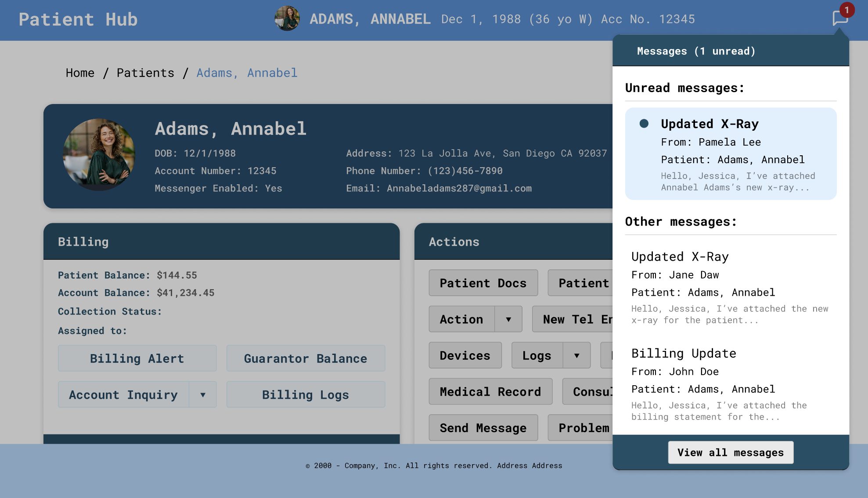The image size is (868, 498).
Task: Click Annabel's large profile photo
Action: [x=99, y=154]
